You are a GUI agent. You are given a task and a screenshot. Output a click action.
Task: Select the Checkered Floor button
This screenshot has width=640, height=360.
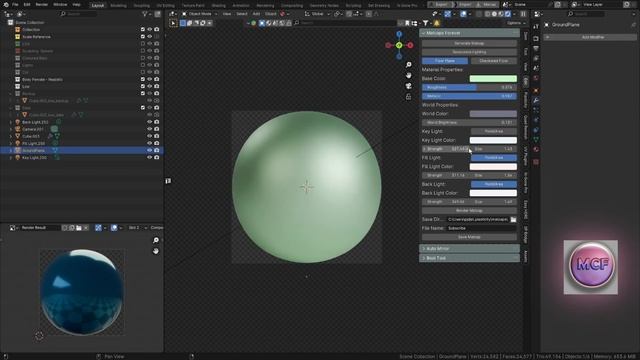(493, 61)
